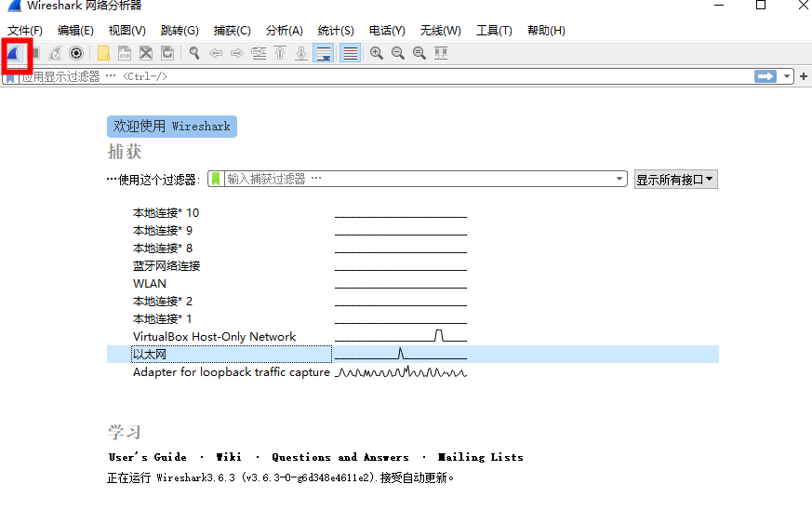
Task: Click the 捕获 section heading
Action: coord(125,152)
